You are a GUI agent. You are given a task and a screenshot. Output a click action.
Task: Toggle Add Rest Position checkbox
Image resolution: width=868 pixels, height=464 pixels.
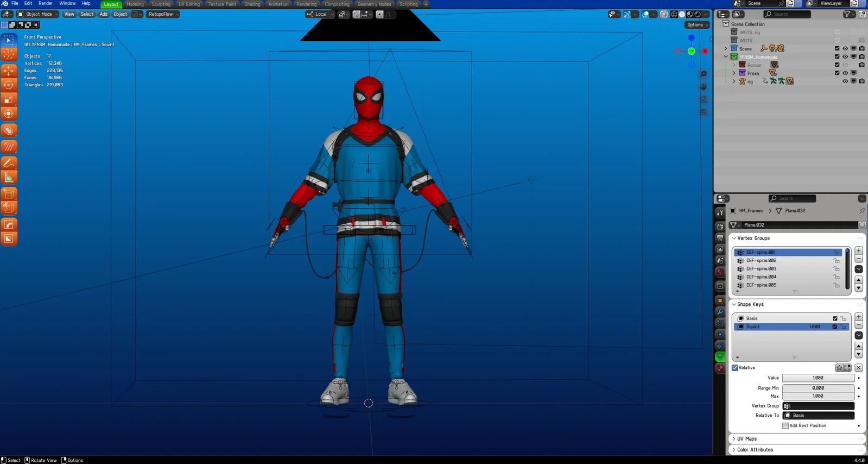point(785,426)
